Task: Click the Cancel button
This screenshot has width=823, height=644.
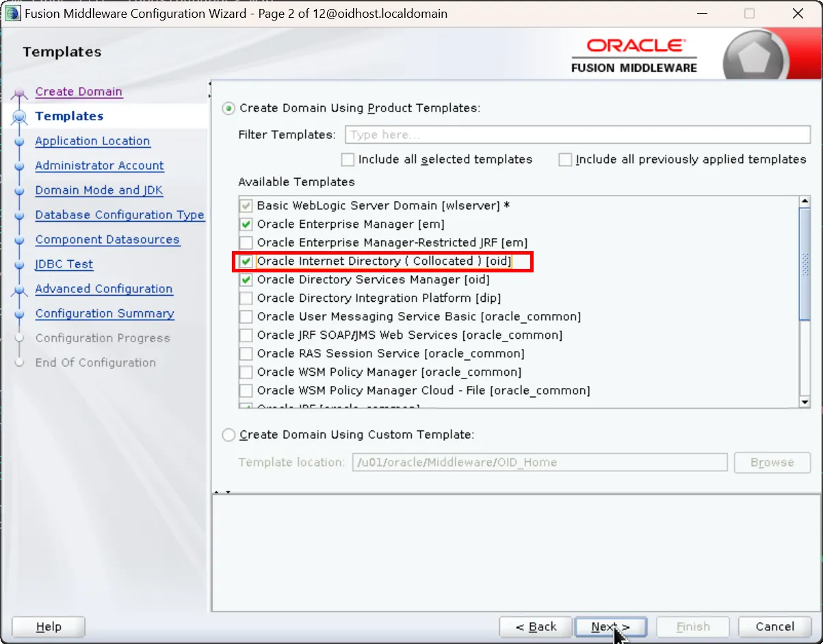Action: pyautogui.click(x=774, y=627)
